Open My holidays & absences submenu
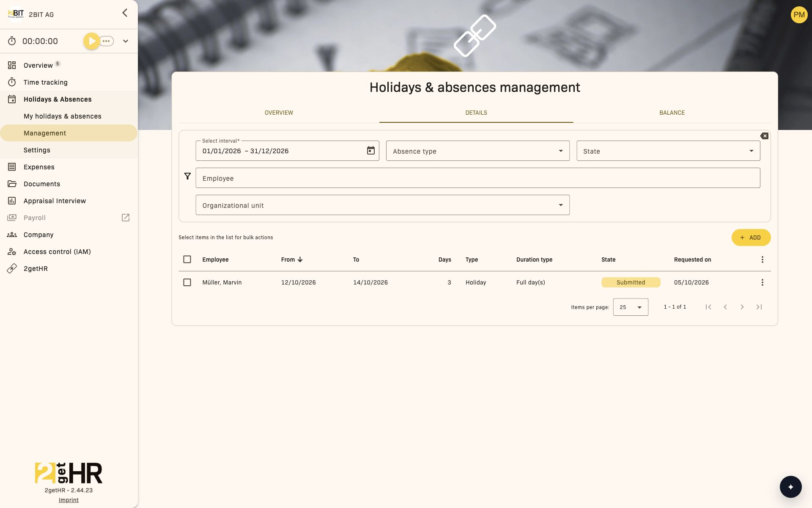The height and width of the screenshot is (508, 812). point(69,116)
